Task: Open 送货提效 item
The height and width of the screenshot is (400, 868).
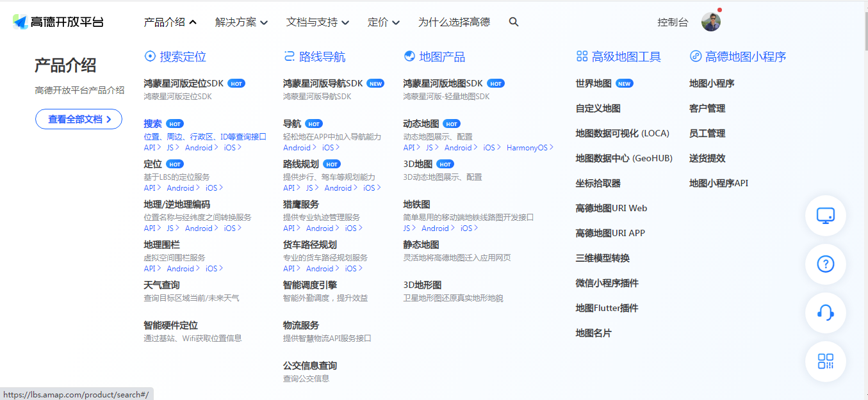Action: click(707, 158)
